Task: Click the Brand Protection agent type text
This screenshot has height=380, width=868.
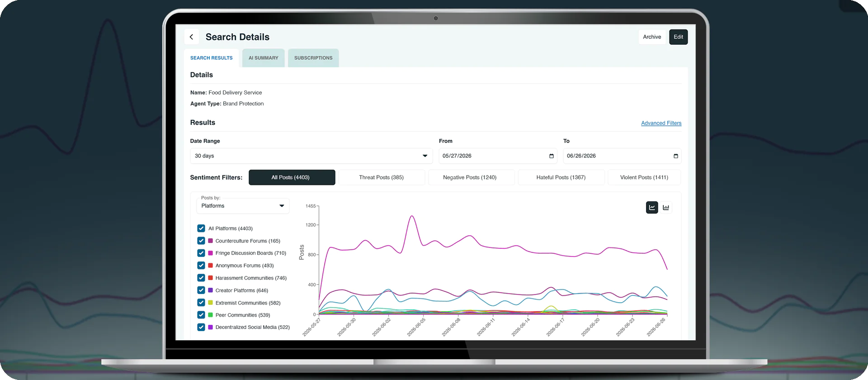Action: pos(243,104)
